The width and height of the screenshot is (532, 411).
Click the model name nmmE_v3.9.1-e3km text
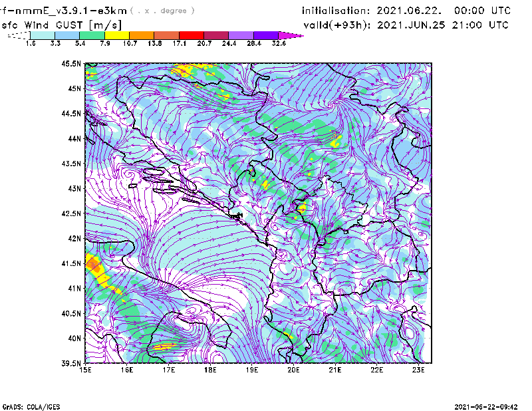70,11
